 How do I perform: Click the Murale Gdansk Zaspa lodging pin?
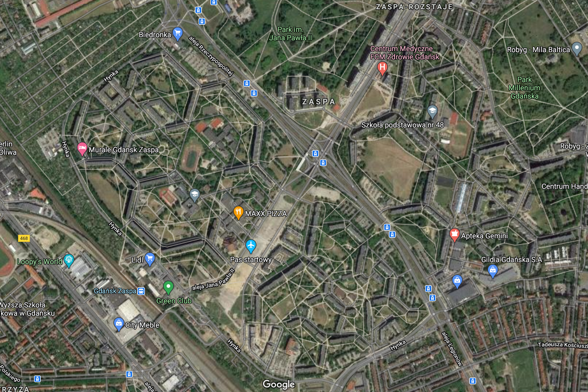click(x=81, y=149)
